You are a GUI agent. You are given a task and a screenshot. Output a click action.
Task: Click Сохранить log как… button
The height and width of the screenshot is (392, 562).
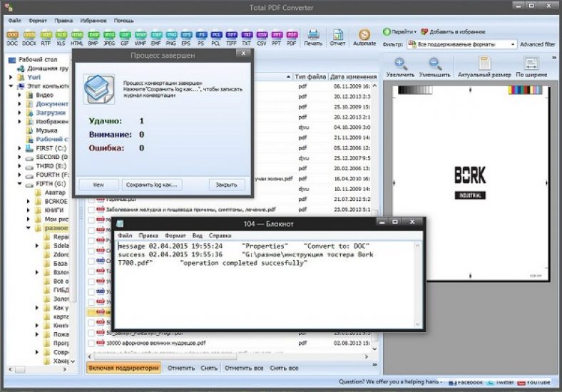152,185
